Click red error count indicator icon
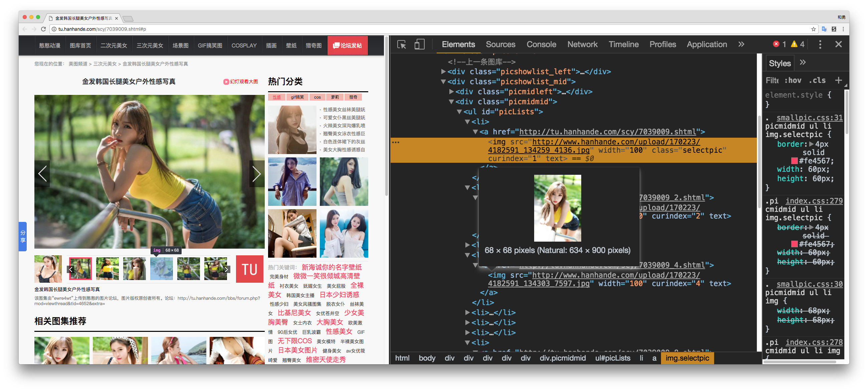The image size is (868, 391). (x=776, y=44)
